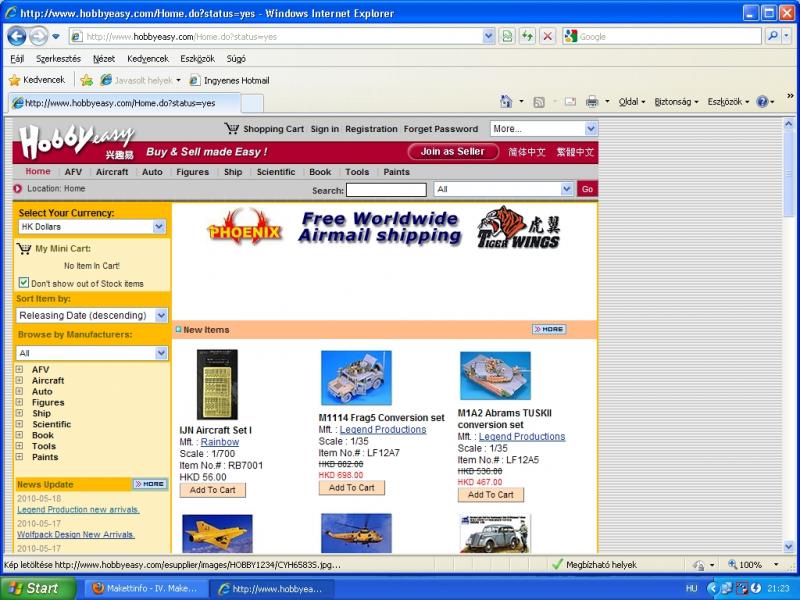Expand the AFV manufacturer tree node
The height and width of the screenshot is (600, 800).
(x=19, y=370)
